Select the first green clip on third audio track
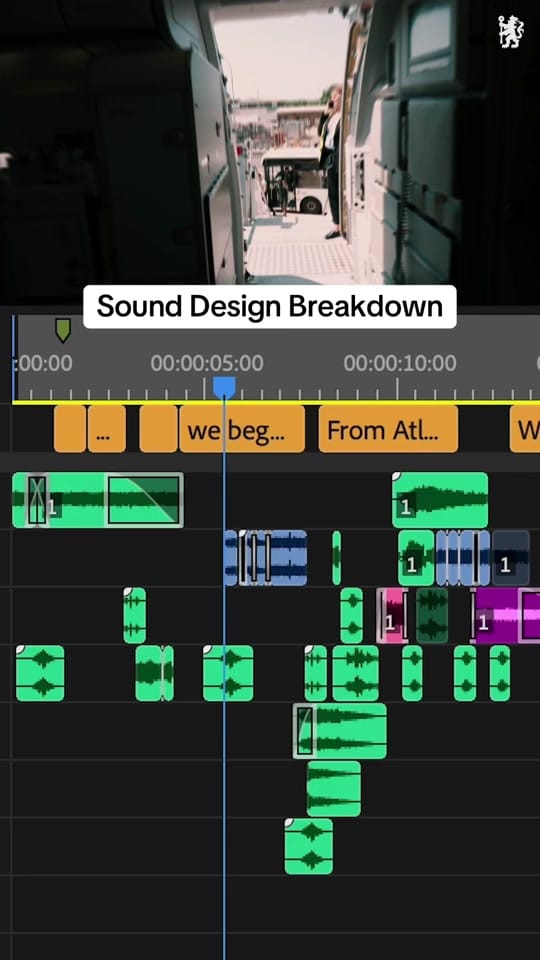540x960 pixels. (x=135, y=615)
